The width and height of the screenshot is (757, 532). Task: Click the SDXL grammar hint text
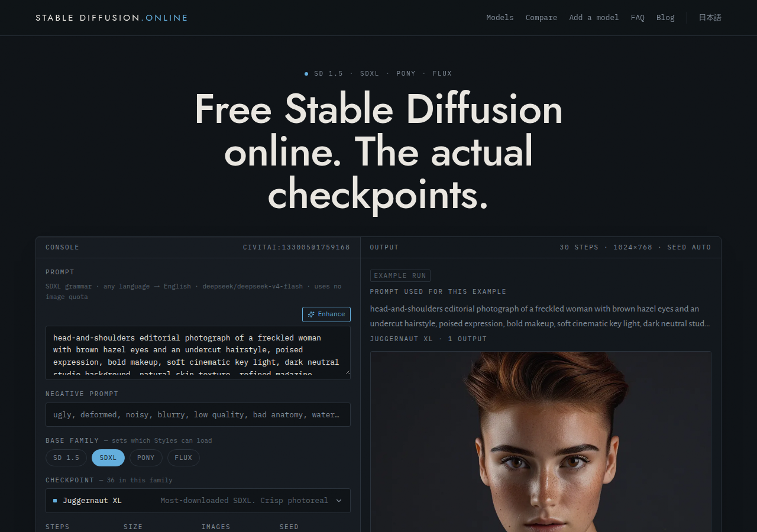(193, 292)
